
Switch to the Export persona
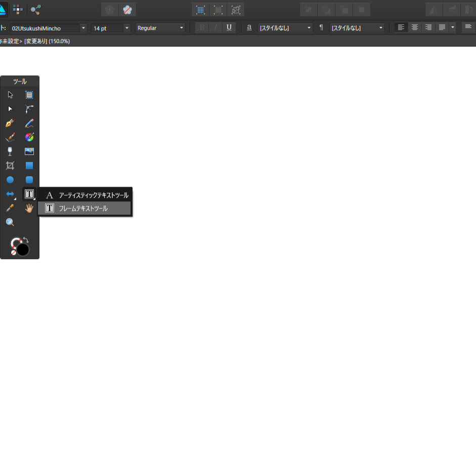(x=35, y=10)
